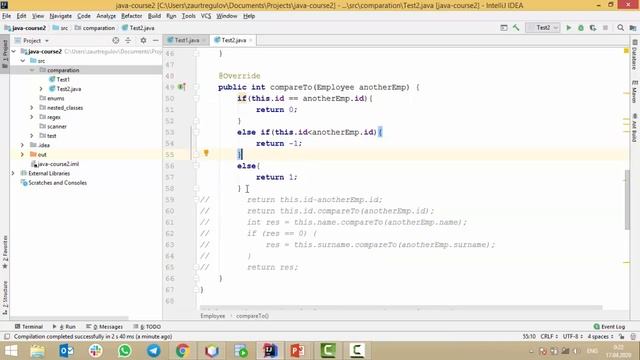Click the Stop icon in toolbar
This screenshot has width=640, height=360.
point(605,28)
